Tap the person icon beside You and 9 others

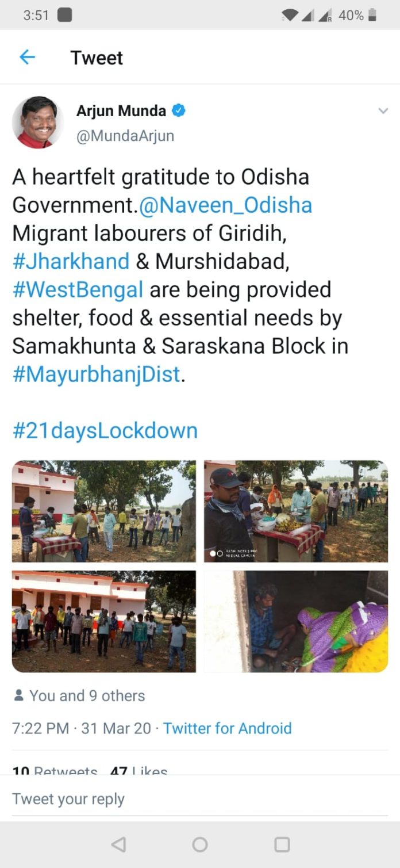coord(19,695)
